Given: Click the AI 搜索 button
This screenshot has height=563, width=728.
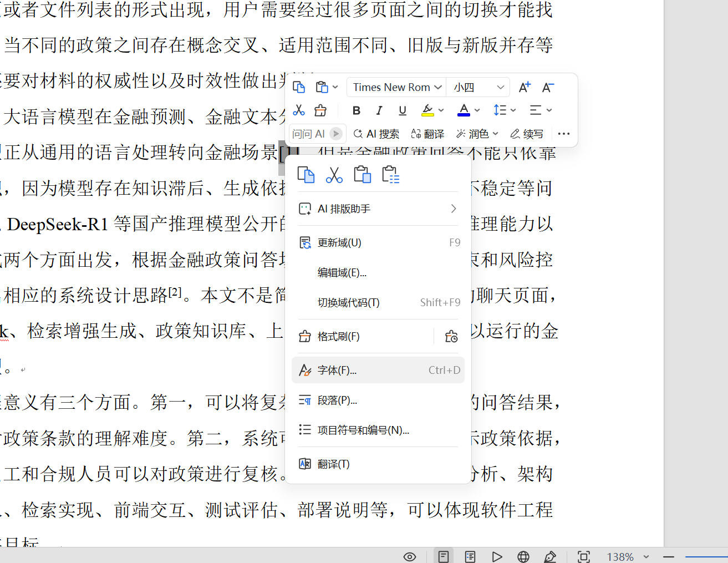Looking at the screenshot, I should [x=376, y=134].
